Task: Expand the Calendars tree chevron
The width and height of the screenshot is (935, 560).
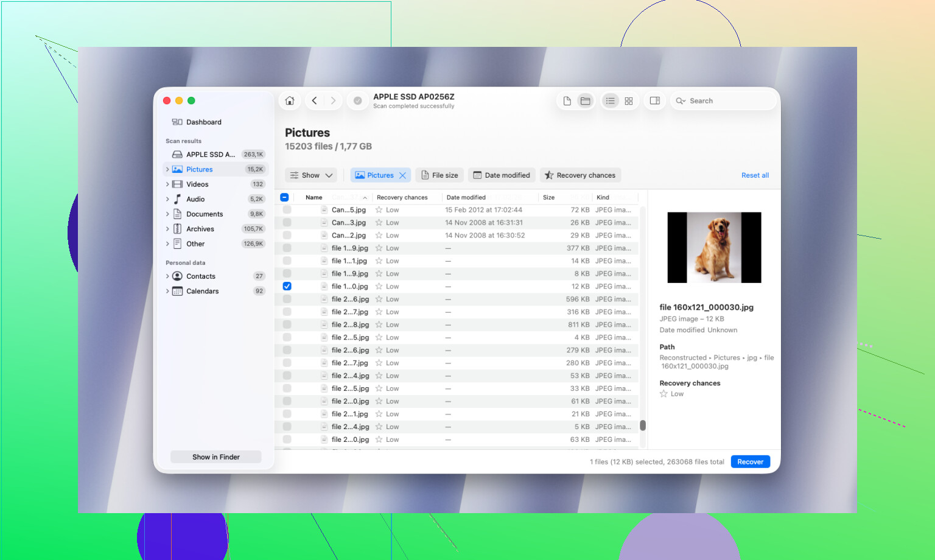Action: pyautogui.click(x=167, y=291)
